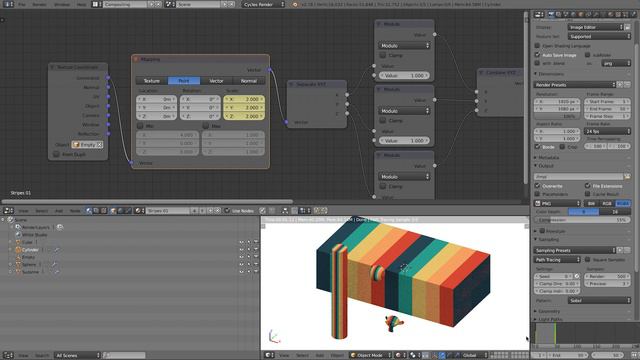Select Suzanne object in outliner

(30, 272)
